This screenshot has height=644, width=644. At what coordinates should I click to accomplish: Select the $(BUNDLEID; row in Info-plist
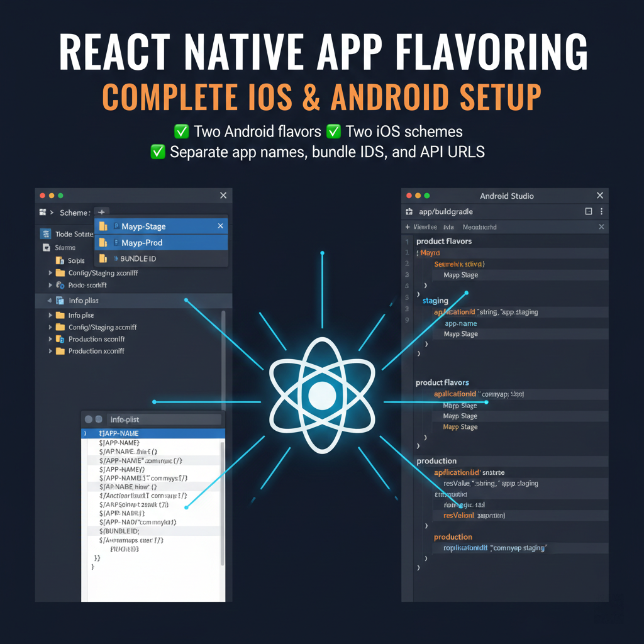pyautogui.click(x=153, y=531)
